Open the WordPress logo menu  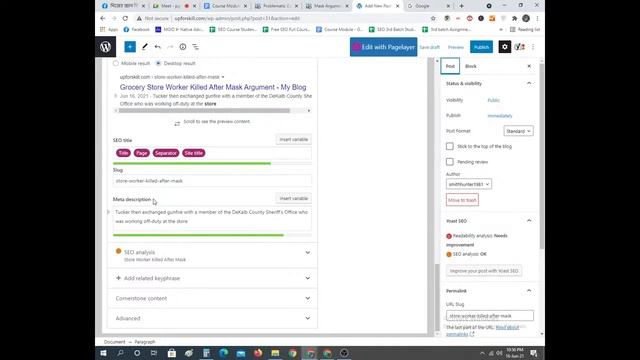(105, 47)
